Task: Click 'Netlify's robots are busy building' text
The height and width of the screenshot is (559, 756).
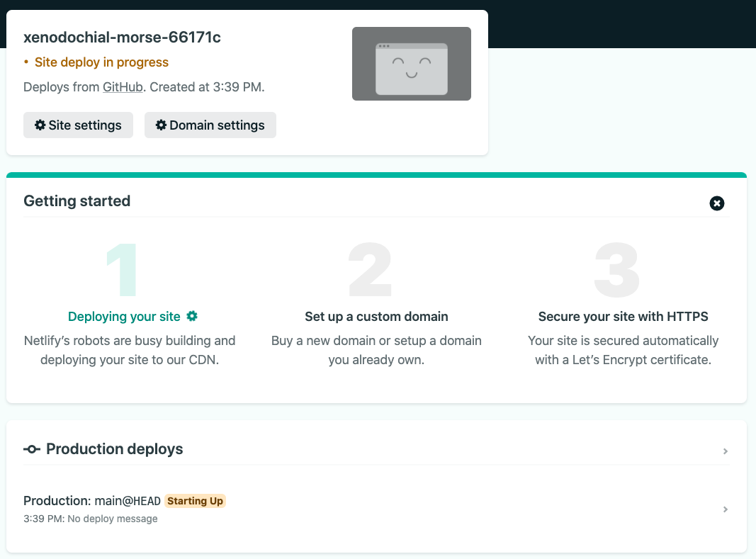Action: [x=130, y=350]
